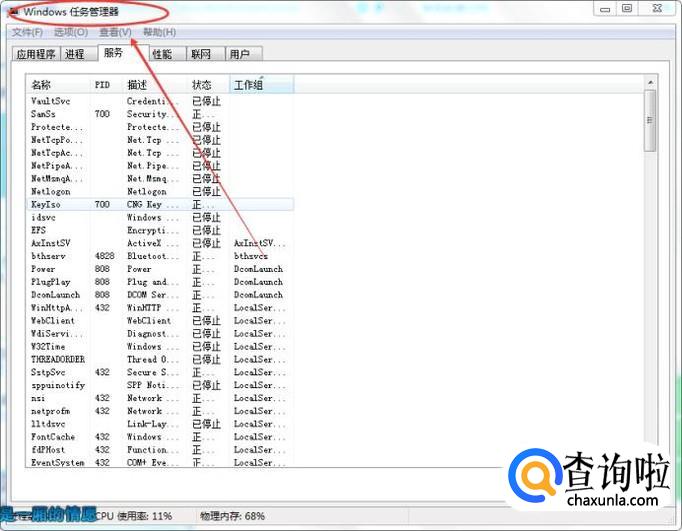This screenshot has width=682, height=531.
Task: Open the 文件(F) menu
Action: click(27, 32)
